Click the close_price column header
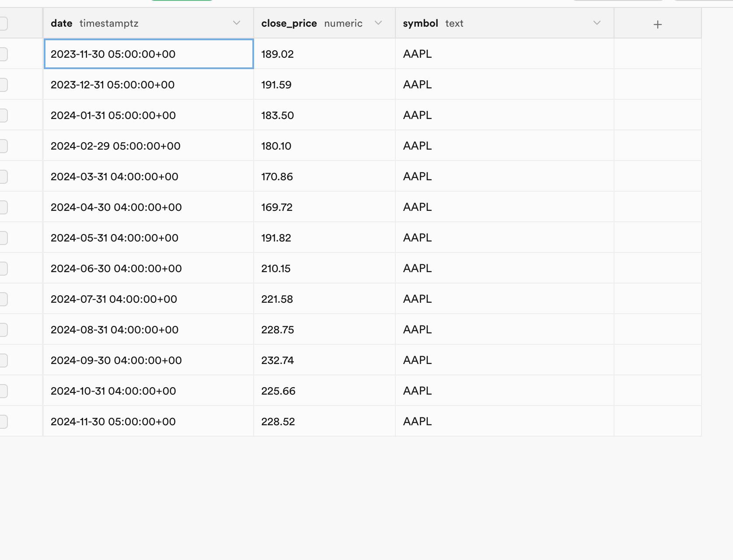Image resolution: width=733 pixels, height=560 pixels. 289,24
